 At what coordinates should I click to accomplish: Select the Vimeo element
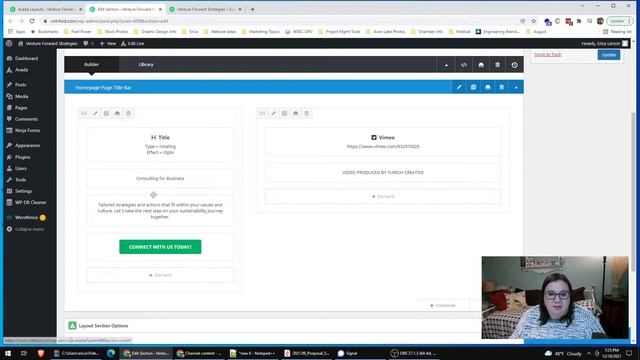pyautogui.click(x=383, y=141)
